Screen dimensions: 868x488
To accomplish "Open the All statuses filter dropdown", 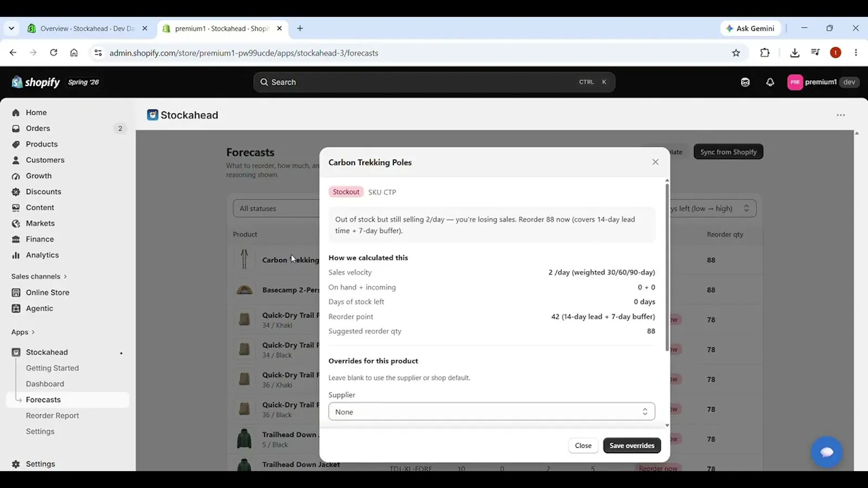I will tap(277, 208).
